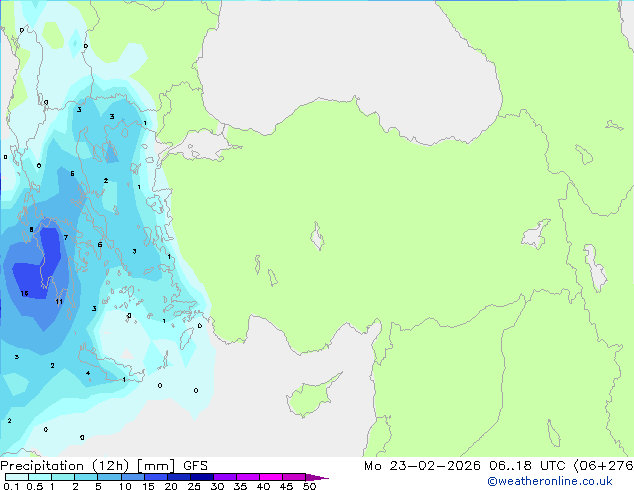Pick the 15–20 mm legend color swatch
The width and height of the screenshot is (634, 490).
155,477
